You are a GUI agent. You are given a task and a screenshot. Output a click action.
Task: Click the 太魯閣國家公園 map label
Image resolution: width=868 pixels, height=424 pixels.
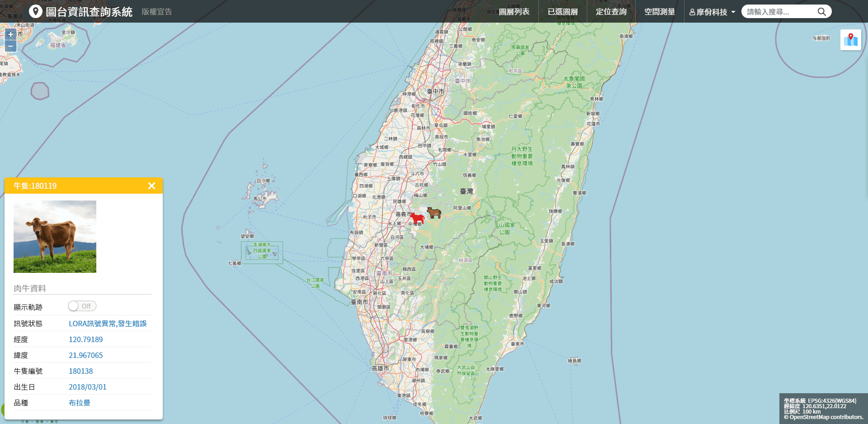(x=574, y=82)
